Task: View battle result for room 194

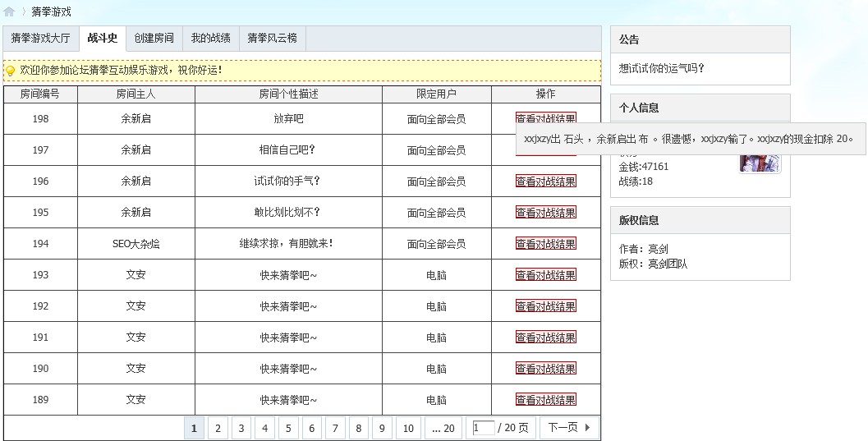Action: tap(546, 244)
